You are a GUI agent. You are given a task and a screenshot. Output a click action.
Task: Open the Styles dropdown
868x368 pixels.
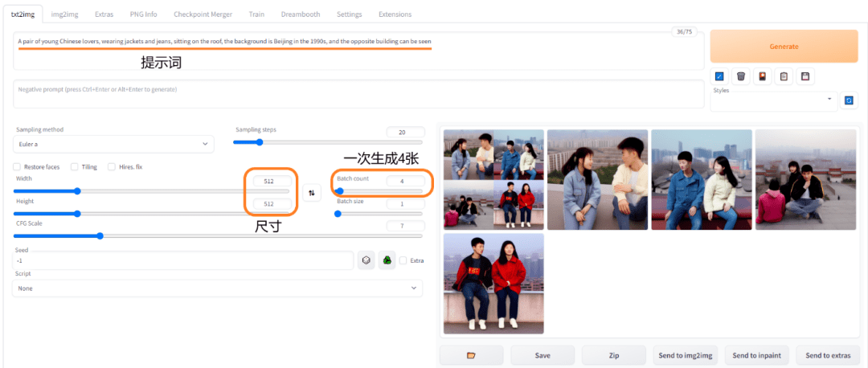[774, 100]
